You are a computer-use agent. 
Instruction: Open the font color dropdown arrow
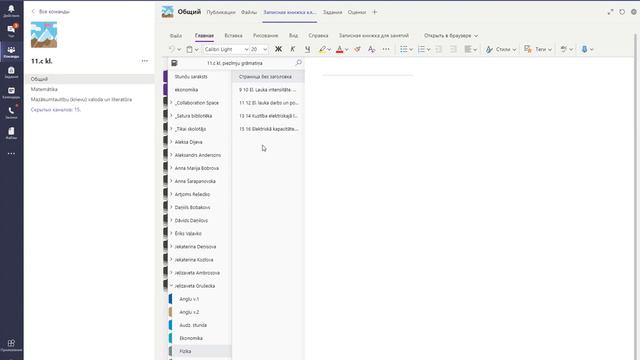(x=347, y=49)
